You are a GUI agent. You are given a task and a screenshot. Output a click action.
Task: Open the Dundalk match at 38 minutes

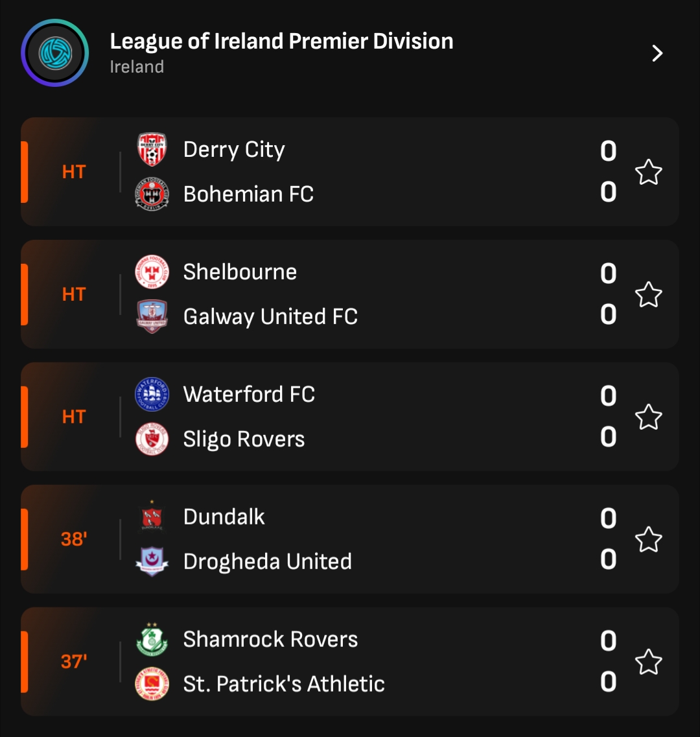tap(73, 539)
